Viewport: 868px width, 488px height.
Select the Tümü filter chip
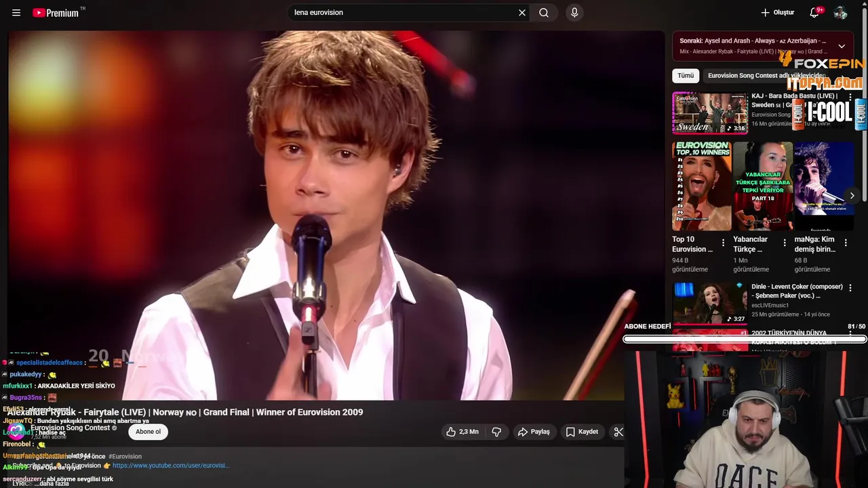click(x=686, y=76)
